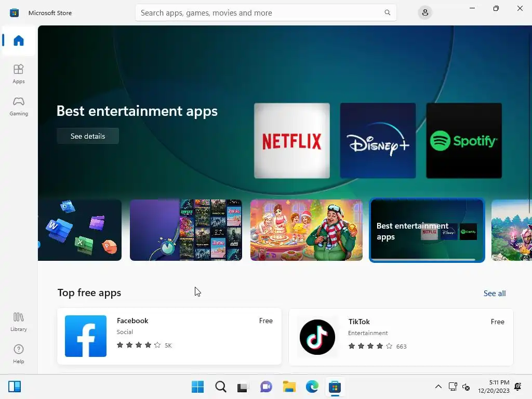The height and width of the screenshot is (399, 532).
Task: Click the Microsoft Store logo icon
Action: (14, 12)
